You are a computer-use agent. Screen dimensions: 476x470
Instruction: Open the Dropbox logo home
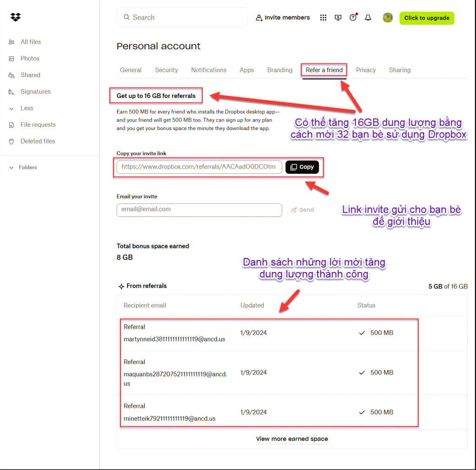coord(15,17)
